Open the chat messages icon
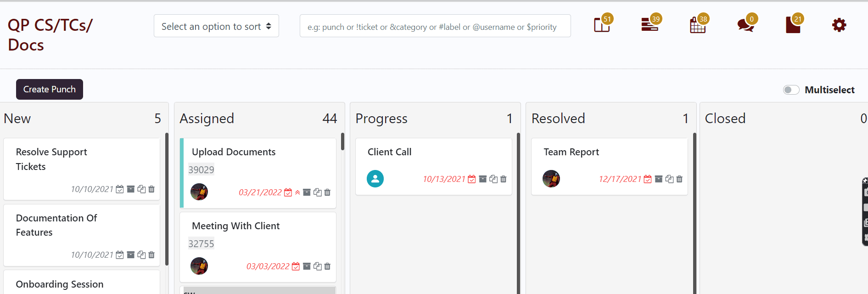Viewport: 868px width, 294px height. (x=745, y=25)
